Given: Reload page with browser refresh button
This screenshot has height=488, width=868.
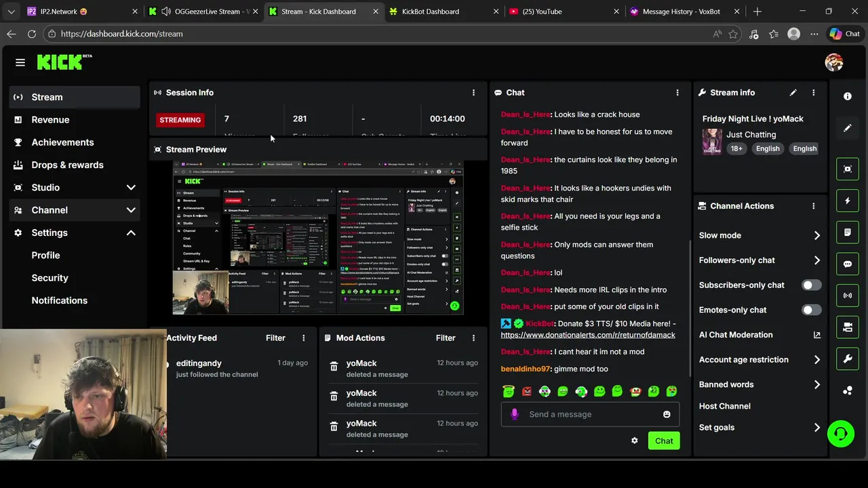Looking at the screenshot, I should pos(32,34).
